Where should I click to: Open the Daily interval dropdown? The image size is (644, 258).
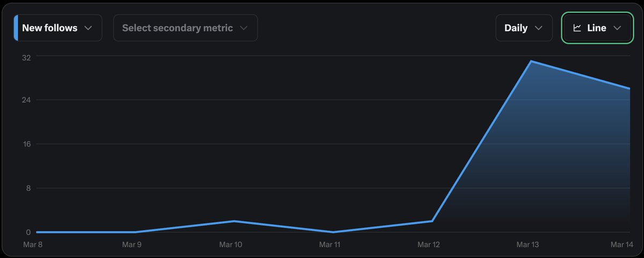point(524,28)
